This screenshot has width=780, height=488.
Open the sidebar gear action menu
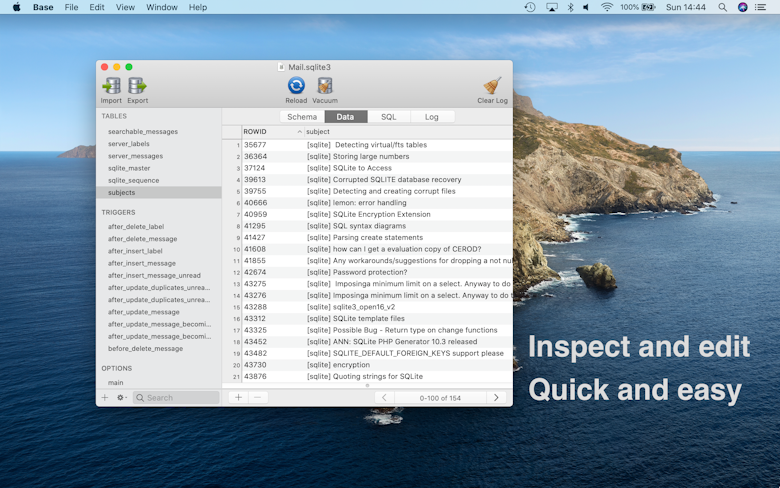pos(121,397)
